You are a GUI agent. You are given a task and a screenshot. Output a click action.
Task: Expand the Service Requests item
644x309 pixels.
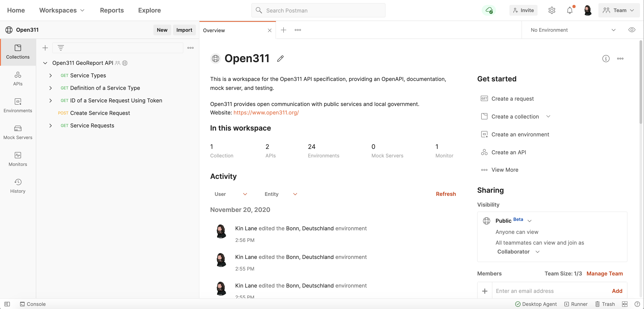coord(51,125)
